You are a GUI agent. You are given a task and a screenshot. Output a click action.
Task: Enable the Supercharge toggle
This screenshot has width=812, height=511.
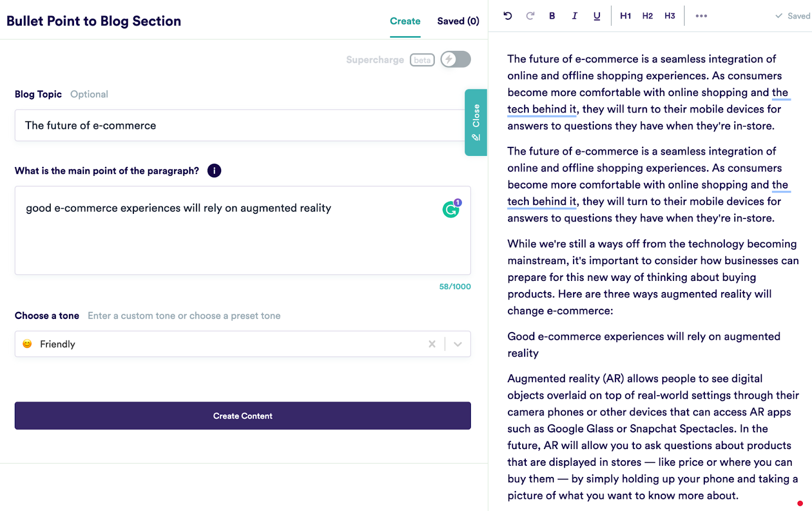point(456,59)
